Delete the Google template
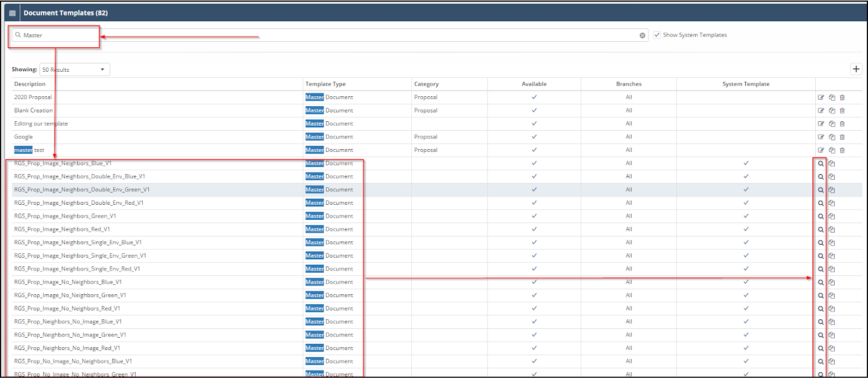The image size is (868, 380). 843,137
